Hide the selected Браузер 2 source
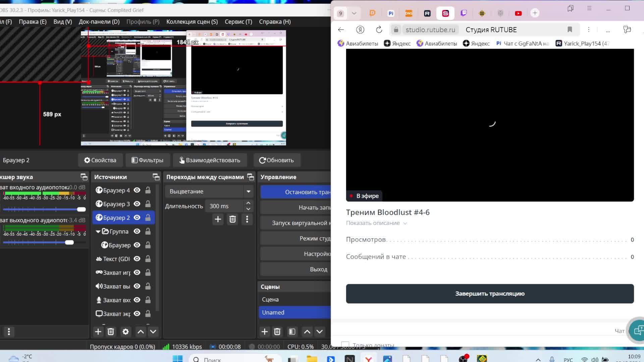This screenshot has width=644, height=362. (137, 218)
